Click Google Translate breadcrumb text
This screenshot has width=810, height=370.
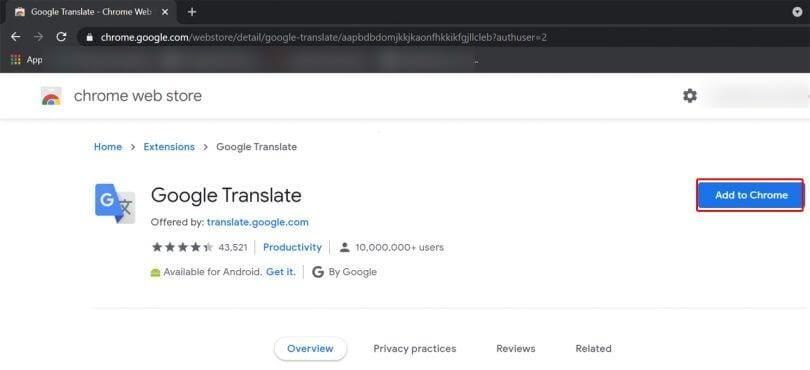pyautogui.click(x=257, y=147)
